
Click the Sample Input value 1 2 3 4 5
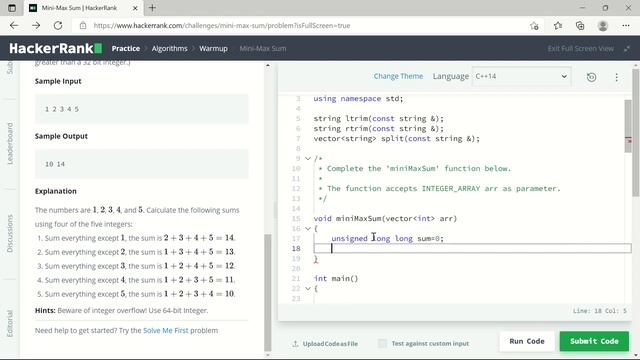tap(62, 109)
